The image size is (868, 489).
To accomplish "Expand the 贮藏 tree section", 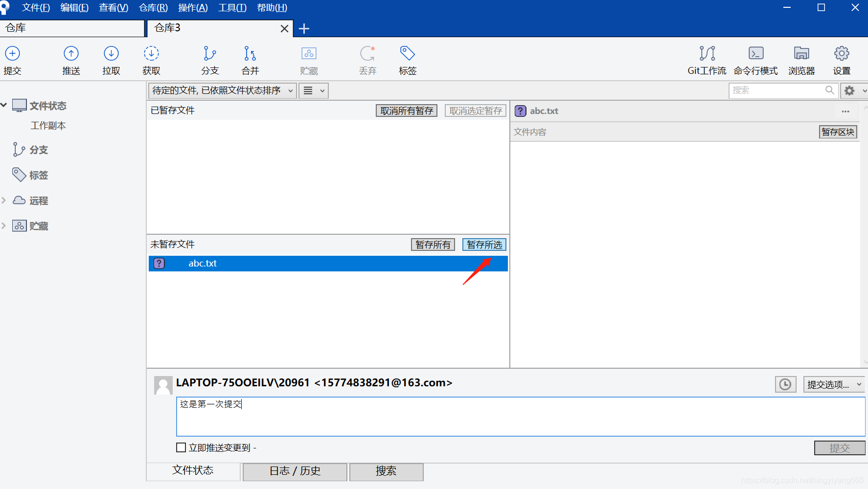I will point(4,225).
